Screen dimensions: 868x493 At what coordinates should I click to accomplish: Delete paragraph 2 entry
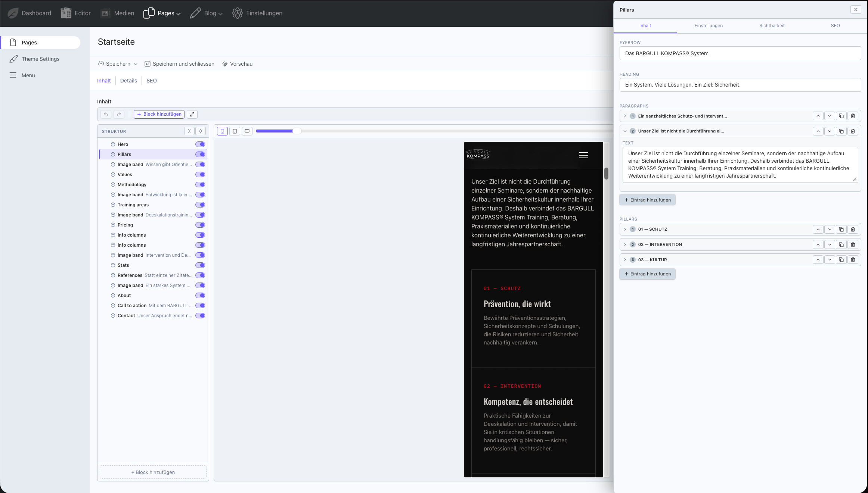[853, 131]
